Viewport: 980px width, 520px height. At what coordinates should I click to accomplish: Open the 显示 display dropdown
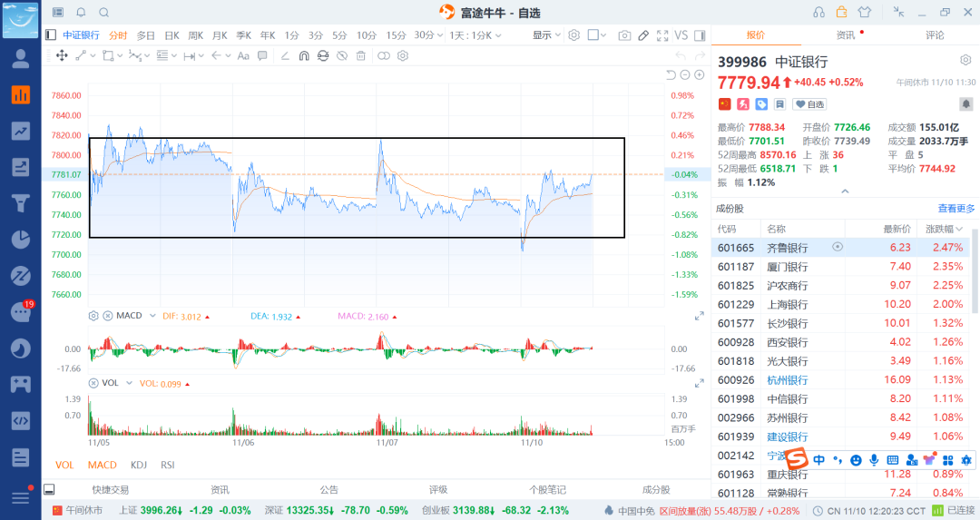coord(546,35)
